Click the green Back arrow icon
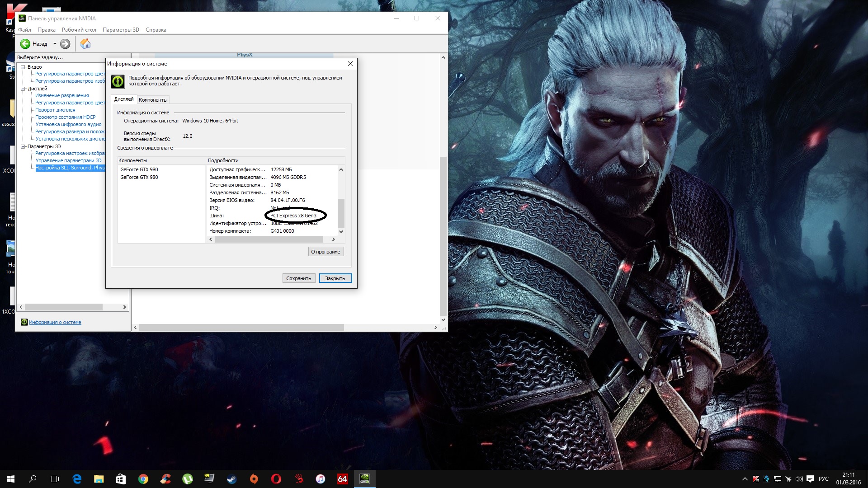 [25, 44]
